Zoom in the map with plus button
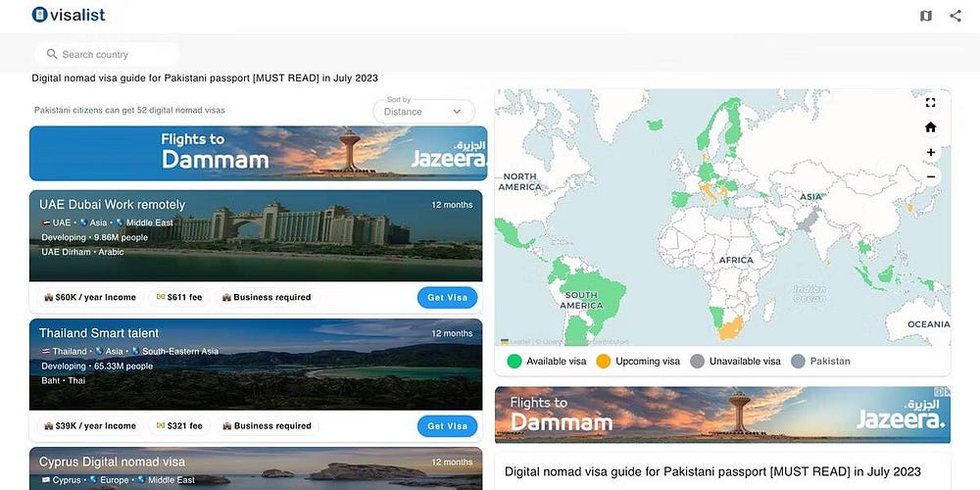Viewport: 980px width, 490px height. [930, 152]
